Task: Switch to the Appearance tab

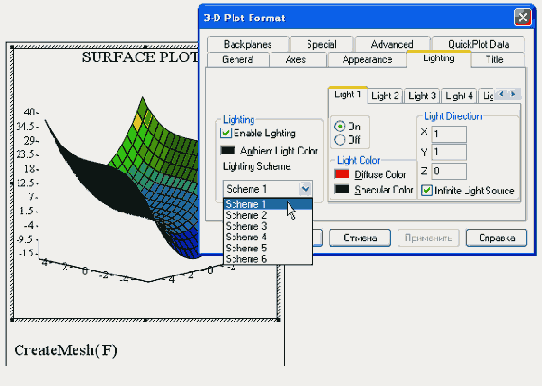Action: click(x=367, y=59)
